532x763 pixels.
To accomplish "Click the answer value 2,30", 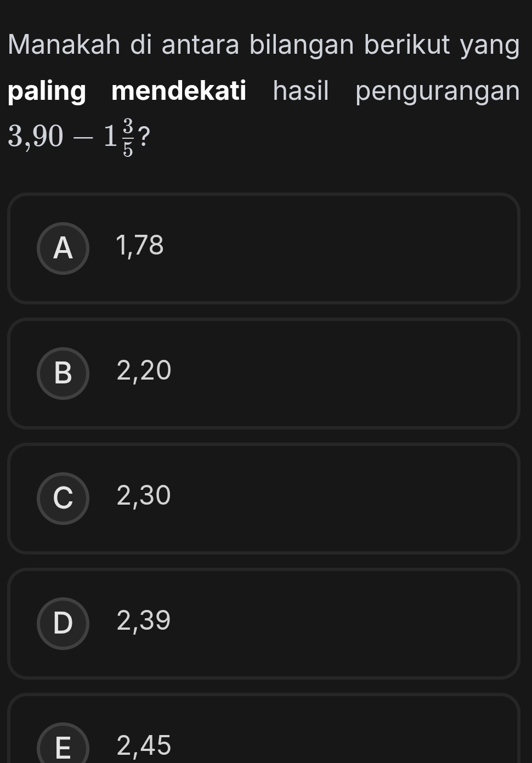I will 144,496.
